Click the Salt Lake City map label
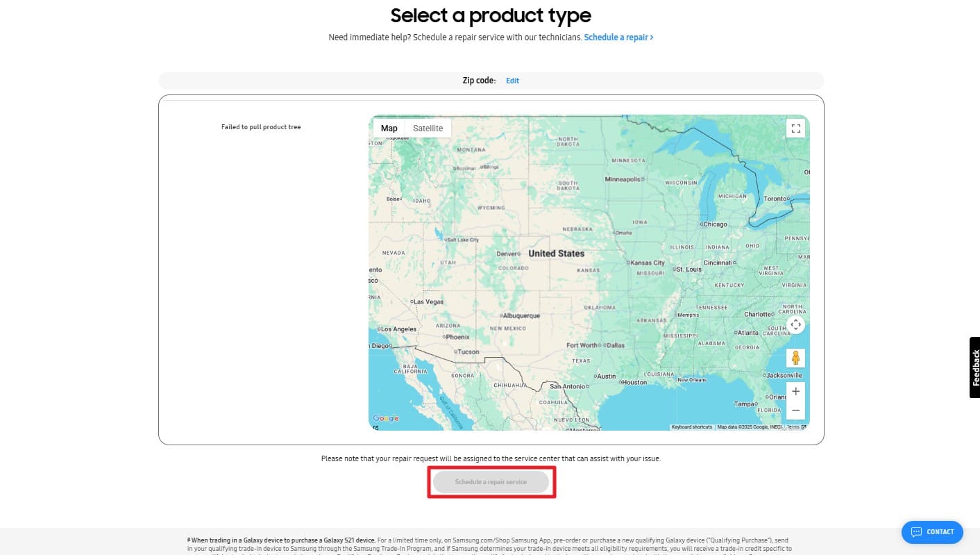The height and width of the screenshot is (555, 980). click(x=462, y=240)
